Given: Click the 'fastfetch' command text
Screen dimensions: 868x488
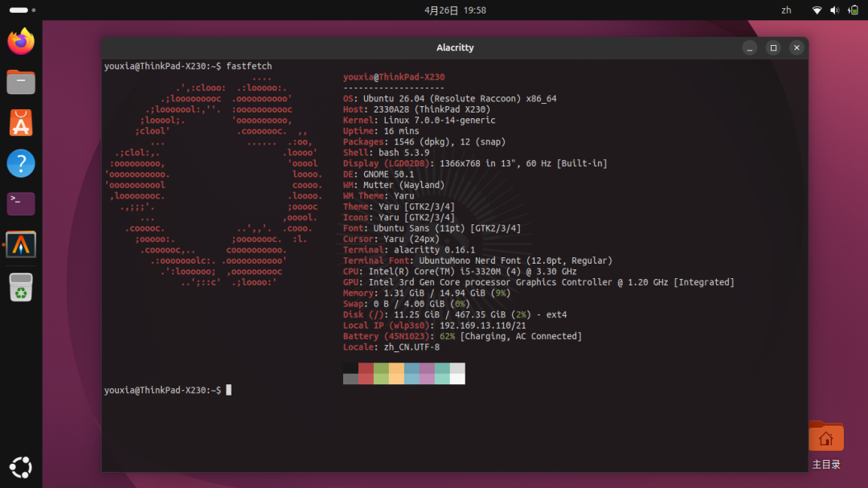Looking at the screenshot, I should tap(249, 66).
